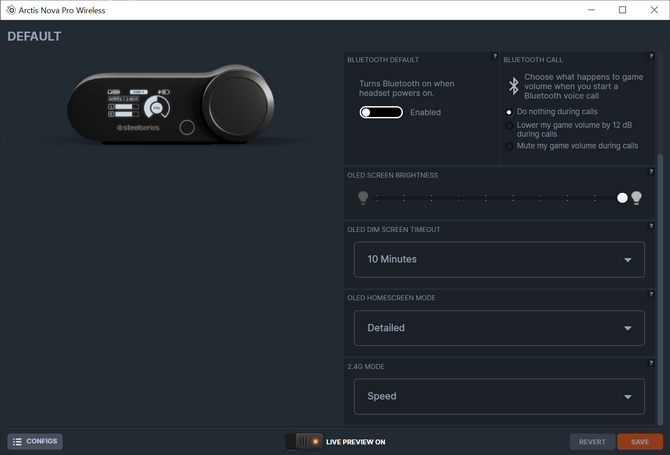The width and height of the screenshot is (670, 455).
Task: Toggle the Live Preview switch
Action: (305, 442)
